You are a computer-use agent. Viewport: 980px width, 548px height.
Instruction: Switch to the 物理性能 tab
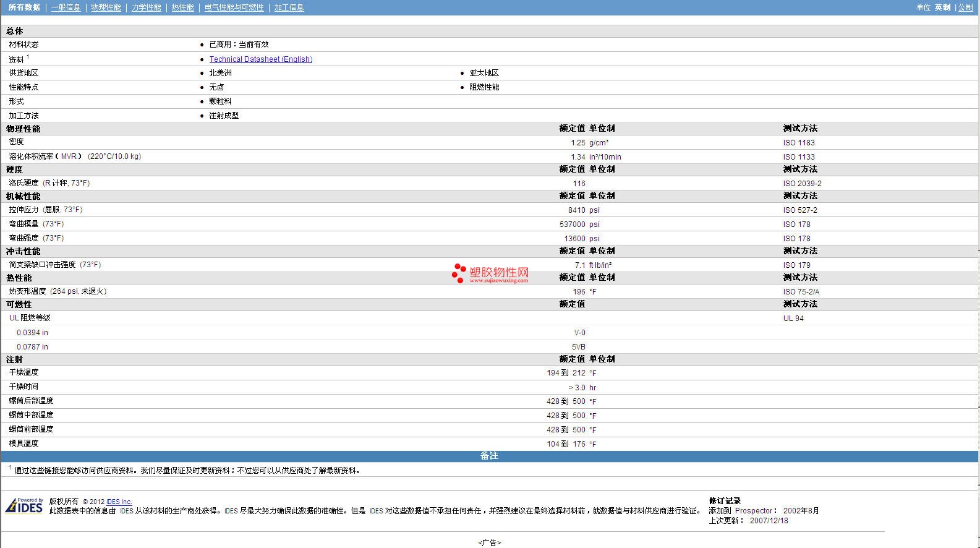(106, 7)
